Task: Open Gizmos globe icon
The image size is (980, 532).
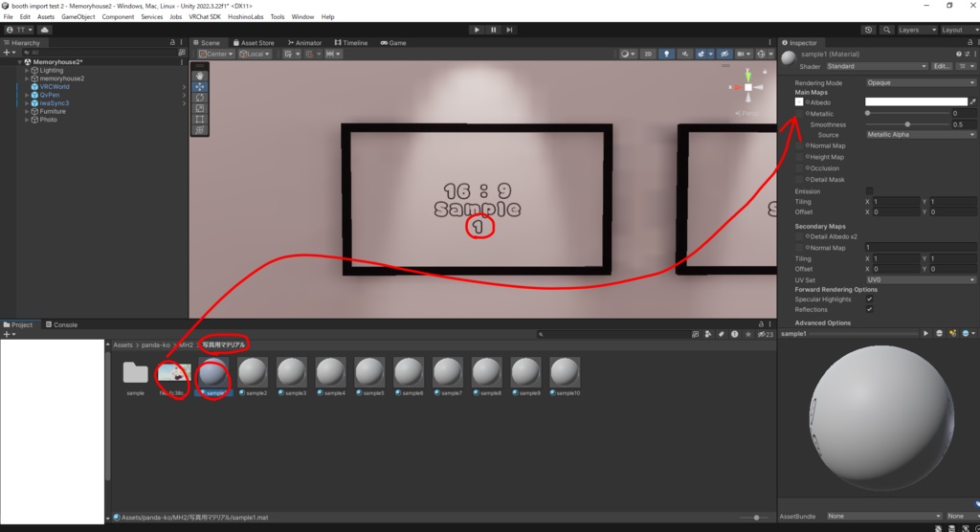Action: (x=761, y=54)
